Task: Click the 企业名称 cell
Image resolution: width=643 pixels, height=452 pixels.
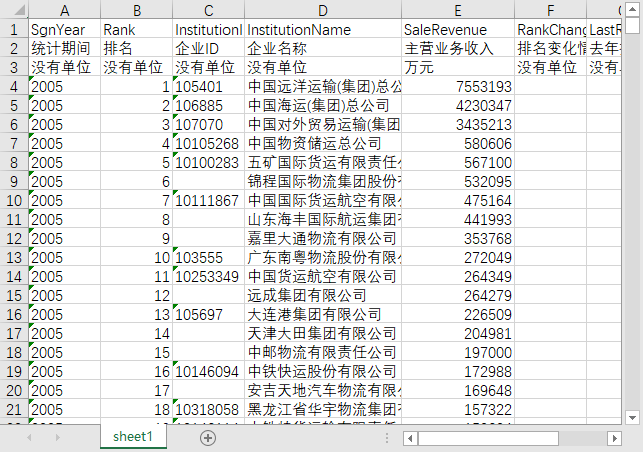Action: click(323, 48)
